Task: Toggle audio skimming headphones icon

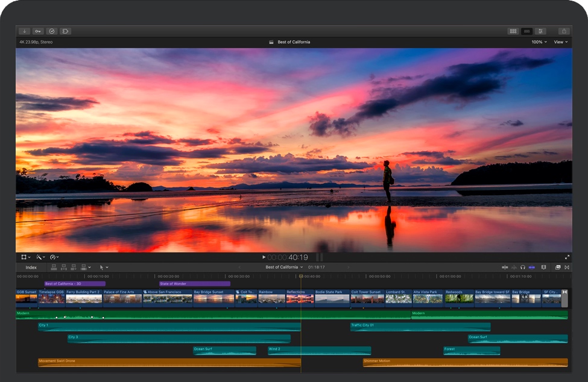Action: (x=523, y=267)
